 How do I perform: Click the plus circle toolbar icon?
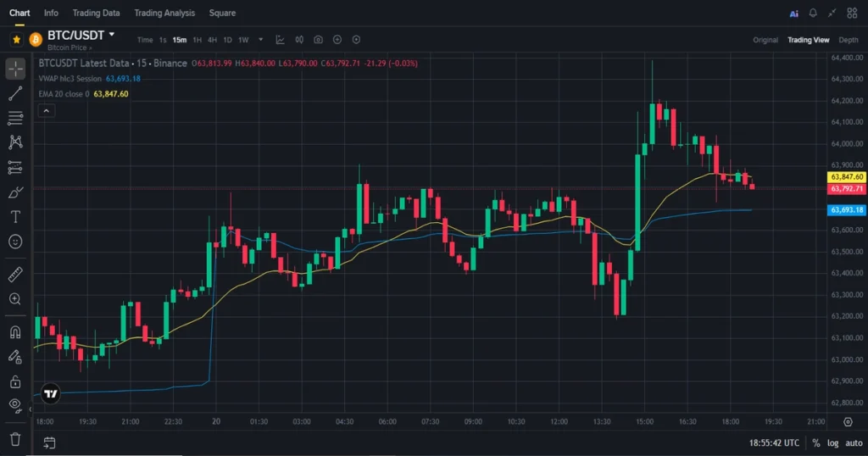pyautogui.click(x=337, y=39)
